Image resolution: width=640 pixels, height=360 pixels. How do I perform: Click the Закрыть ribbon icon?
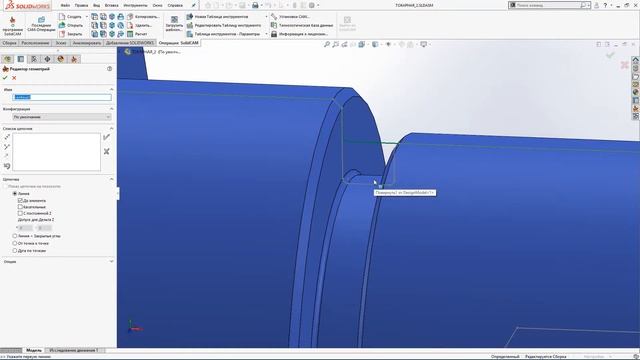[x=62, y=34]
